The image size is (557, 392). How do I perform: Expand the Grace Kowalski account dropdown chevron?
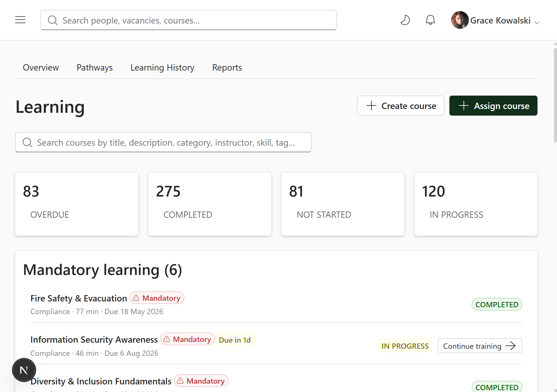(537, 22)
